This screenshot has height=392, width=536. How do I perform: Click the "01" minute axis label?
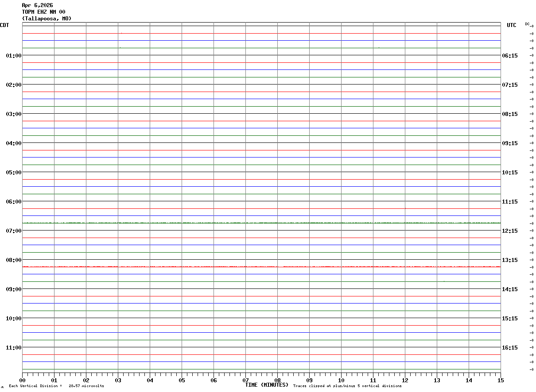54,380
